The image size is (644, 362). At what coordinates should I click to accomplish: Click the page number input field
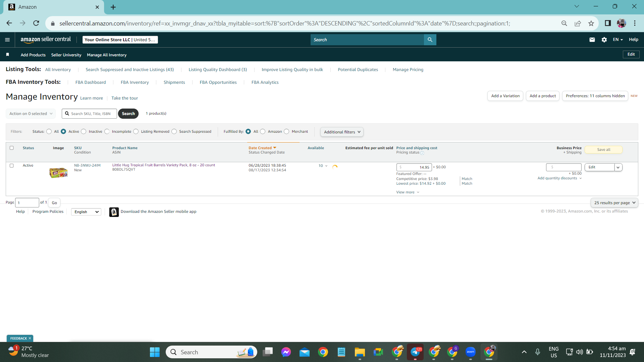27,203
